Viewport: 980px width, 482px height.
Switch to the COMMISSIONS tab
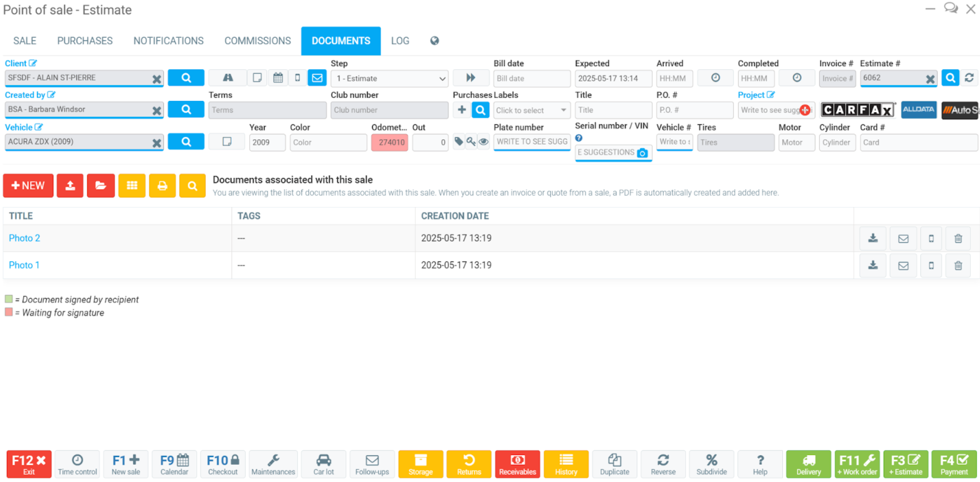click(x=257, y=41)
